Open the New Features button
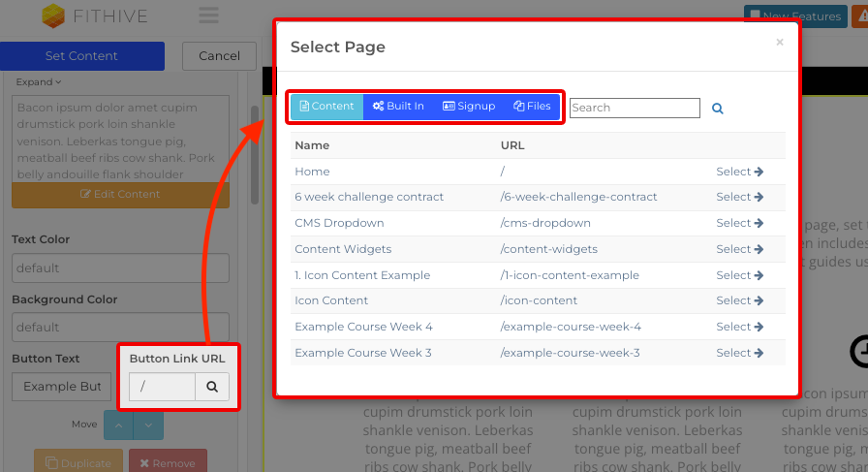The height and width of the screenshot is (472, 868). (x=795, y=16)
